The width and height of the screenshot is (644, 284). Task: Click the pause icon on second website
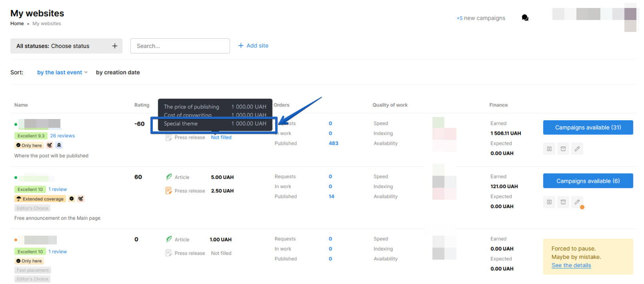[549, 202]
